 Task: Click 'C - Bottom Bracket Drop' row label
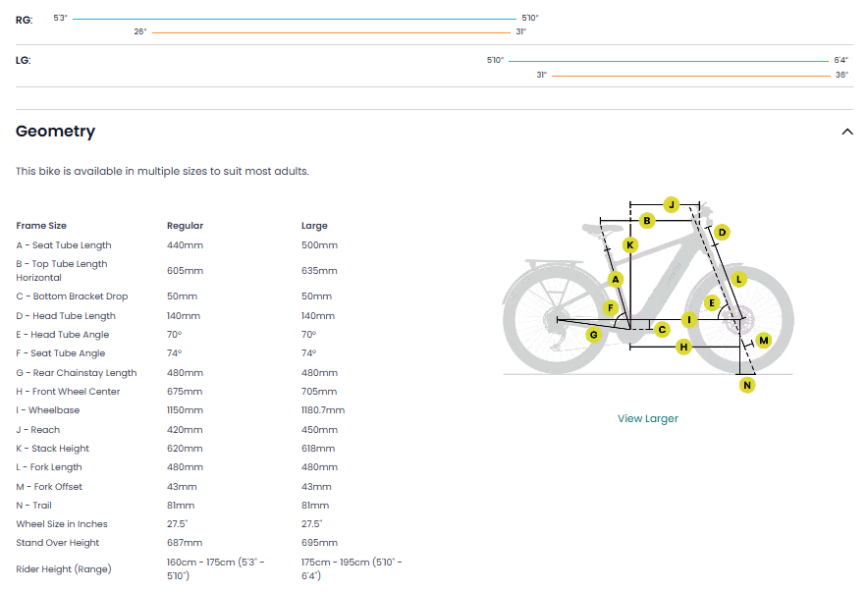pyautogui.click(x=72, y=296)
